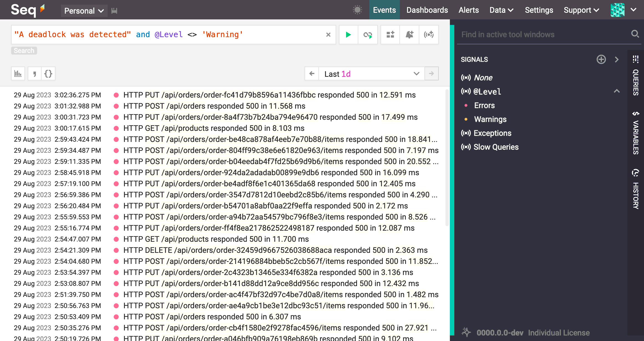Image resolution: width=644 pixels, height=341 pixels.
Task: Go to next time range arrow
Action: [x=431, y=74]
